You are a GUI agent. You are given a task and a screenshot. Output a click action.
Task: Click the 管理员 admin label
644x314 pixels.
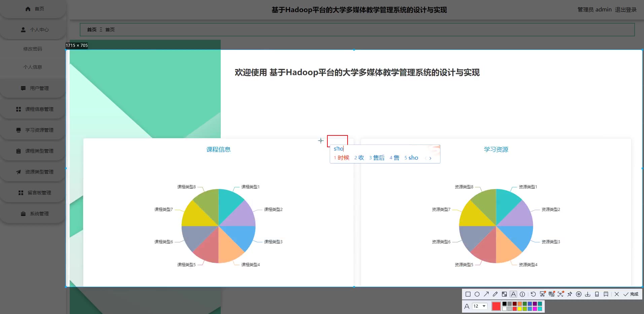pyautogui.click(x=595, y=10)
